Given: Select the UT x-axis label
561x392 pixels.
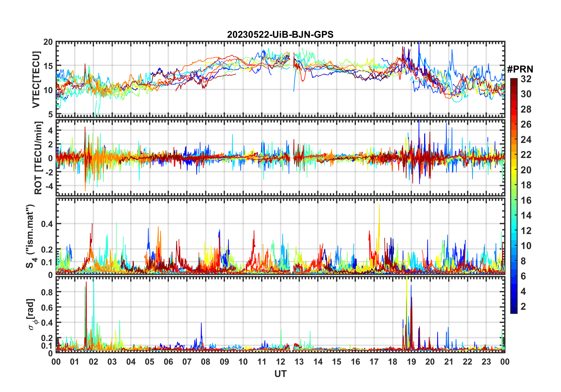Looking at the screenshot, I should 280,374.
